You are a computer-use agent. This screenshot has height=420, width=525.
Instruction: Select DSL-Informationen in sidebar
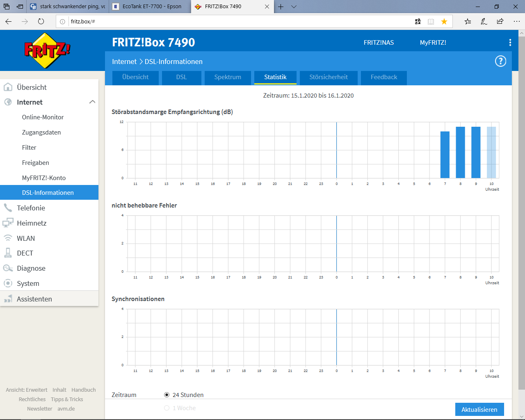(49, 192)
